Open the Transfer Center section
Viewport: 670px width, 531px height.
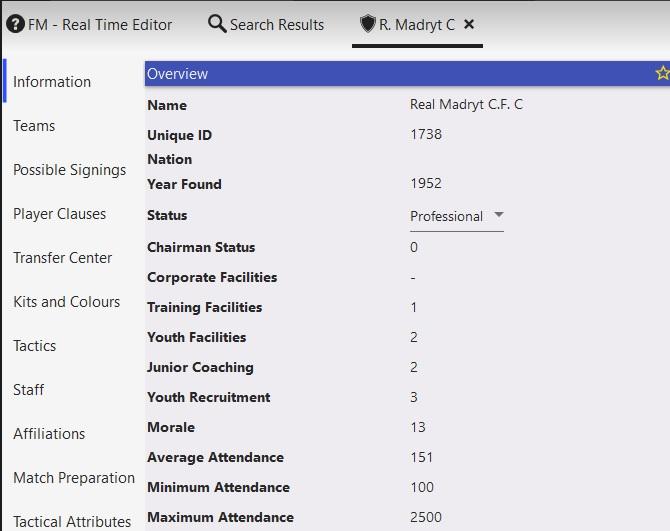point(62,258)
